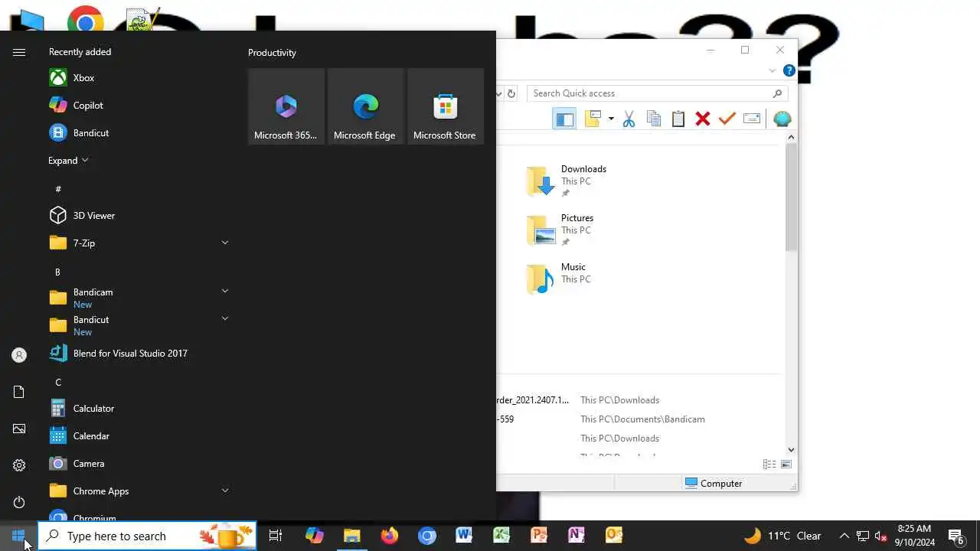Click the B letter heading in app list
This screenshot has height=551, width=980.
(57, 272)
